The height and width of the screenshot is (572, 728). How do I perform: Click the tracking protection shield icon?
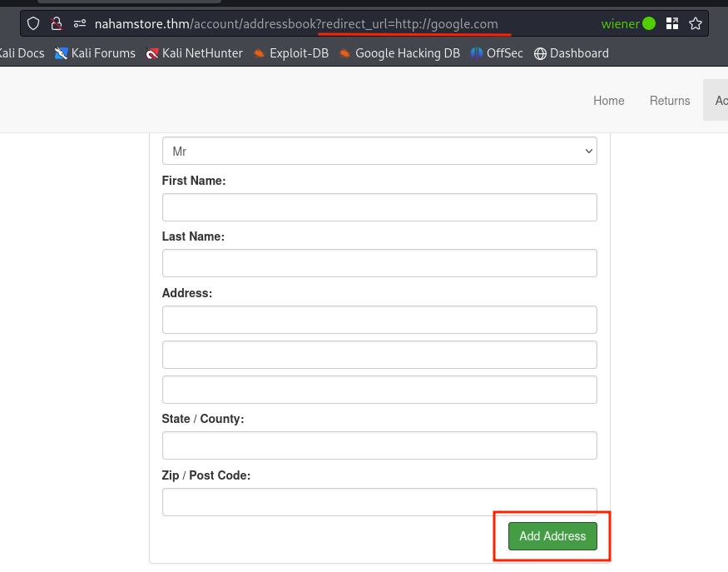[x=33, y=23]
